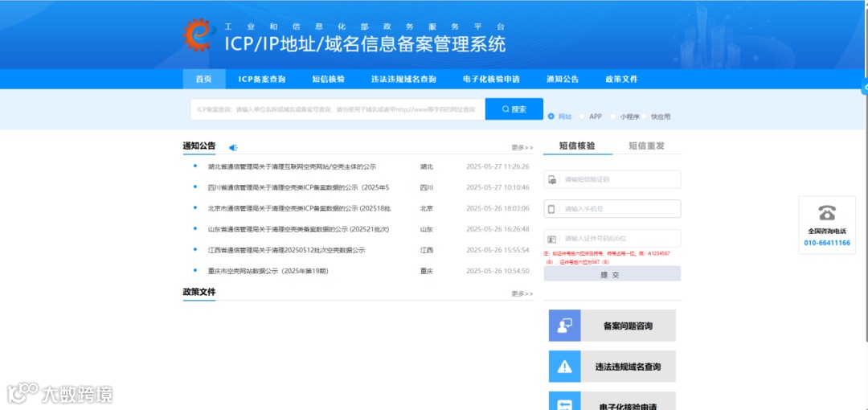Open 电子化核验申请 in navigation bar

pyautogui.click(x=491, y=80)
